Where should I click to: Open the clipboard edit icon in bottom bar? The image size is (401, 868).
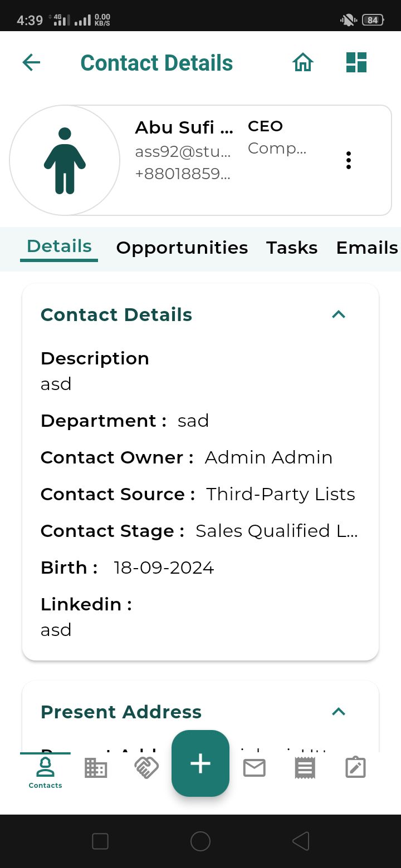355,768
